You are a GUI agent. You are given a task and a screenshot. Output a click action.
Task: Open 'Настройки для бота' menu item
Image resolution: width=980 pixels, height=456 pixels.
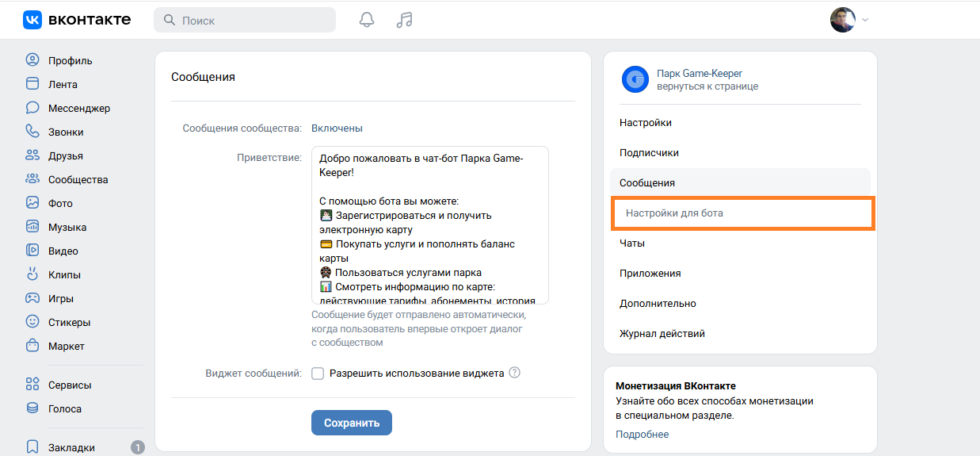point(674,213)
